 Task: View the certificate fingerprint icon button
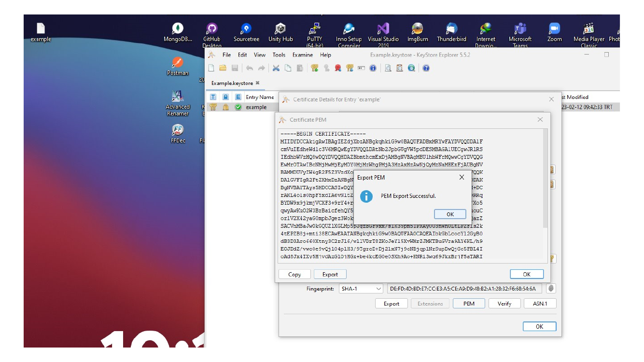point(551,289)
